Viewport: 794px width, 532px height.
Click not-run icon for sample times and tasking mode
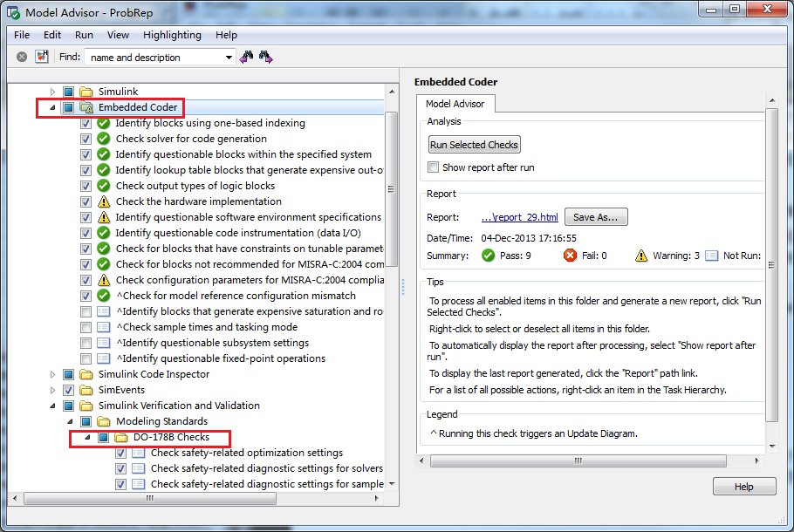pyautogui.click(x=103, y=327)
